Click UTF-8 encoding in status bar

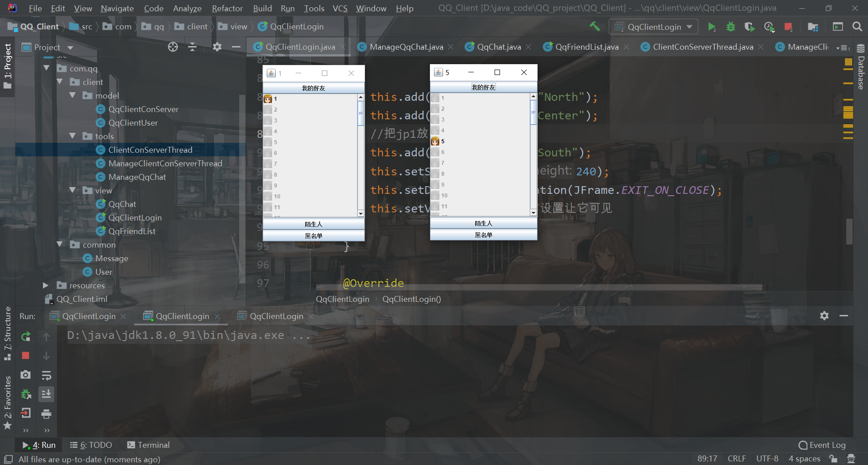(767, 459)
